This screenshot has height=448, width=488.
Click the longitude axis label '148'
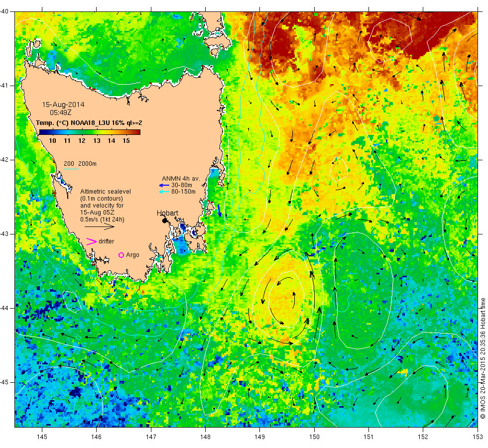[x=205, y=437]
